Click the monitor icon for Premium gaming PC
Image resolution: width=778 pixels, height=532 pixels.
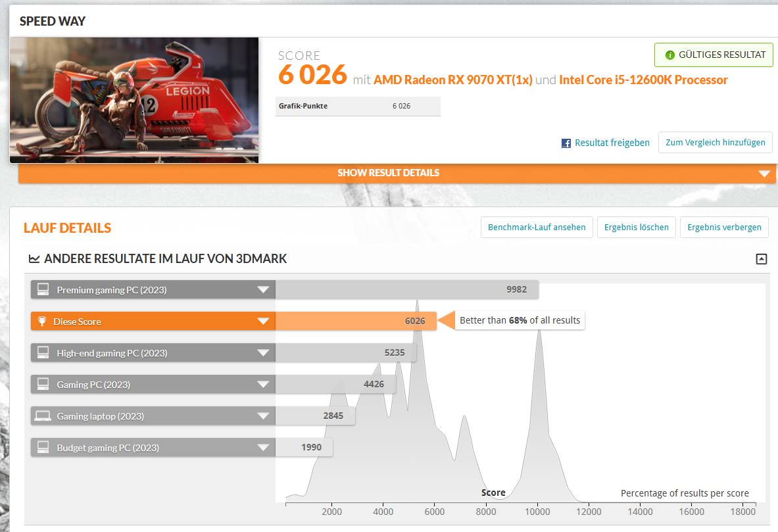[x=43, y=289]
